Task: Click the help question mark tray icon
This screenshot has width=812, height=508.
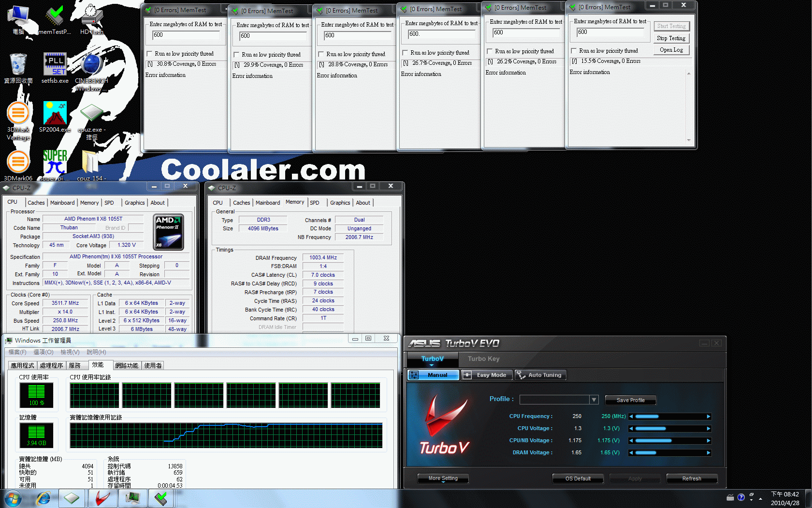Action: click(x=741, y=497)
